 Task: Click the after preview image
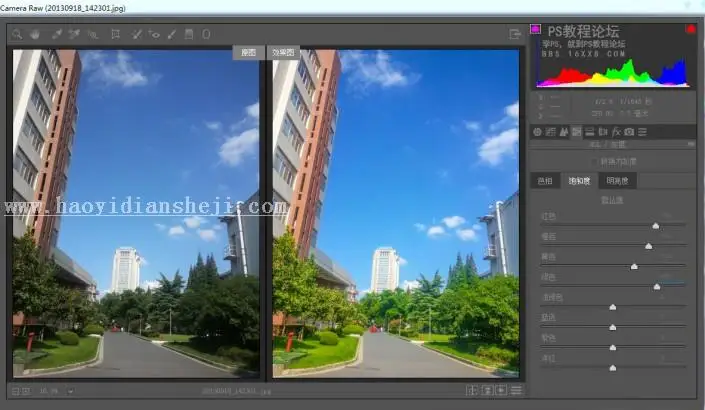tap(396, 213)
